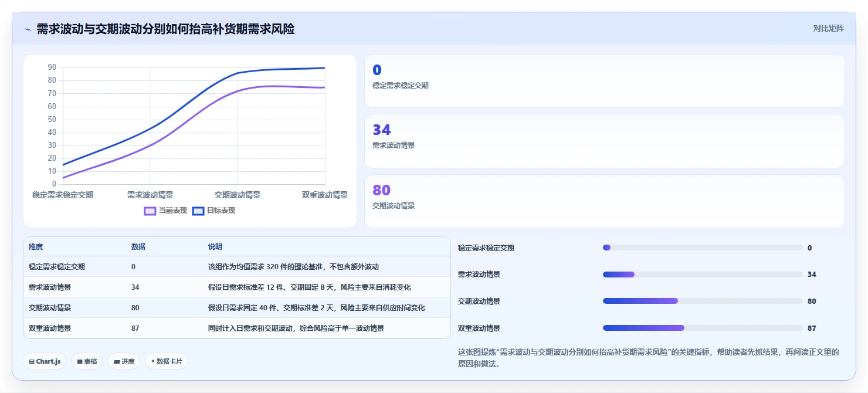Select the 需求波动情景 card showing 34
Screen dimensions: 868x393
tap(604, 141)
